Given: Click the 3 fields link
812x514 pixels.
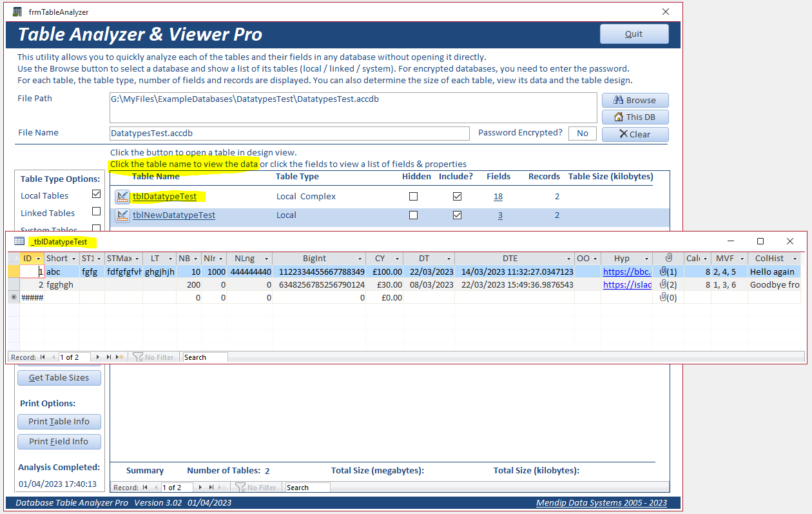Looking at the screenshot, I should click(500, 215).
